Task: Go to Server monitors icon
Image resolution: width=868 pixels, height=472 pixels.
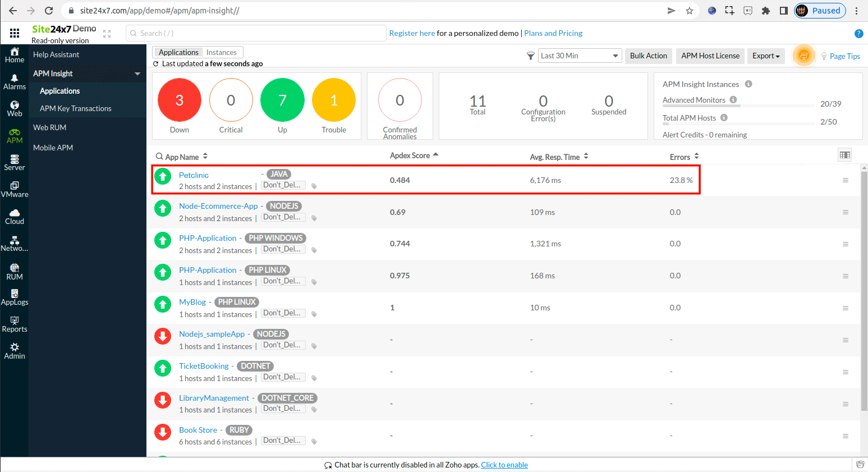Action: click(x=15, y=163)
